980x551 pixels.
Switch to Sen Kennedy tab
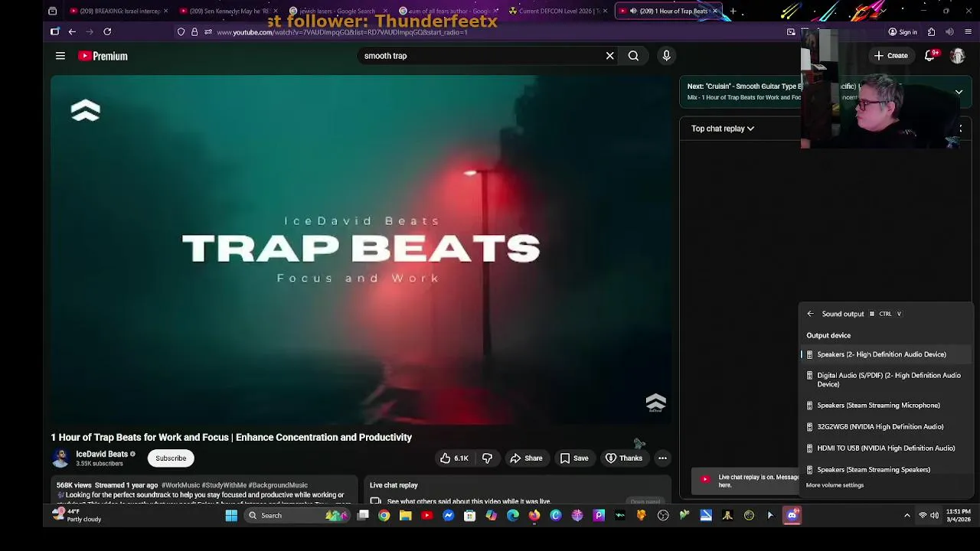coord(230,11)
